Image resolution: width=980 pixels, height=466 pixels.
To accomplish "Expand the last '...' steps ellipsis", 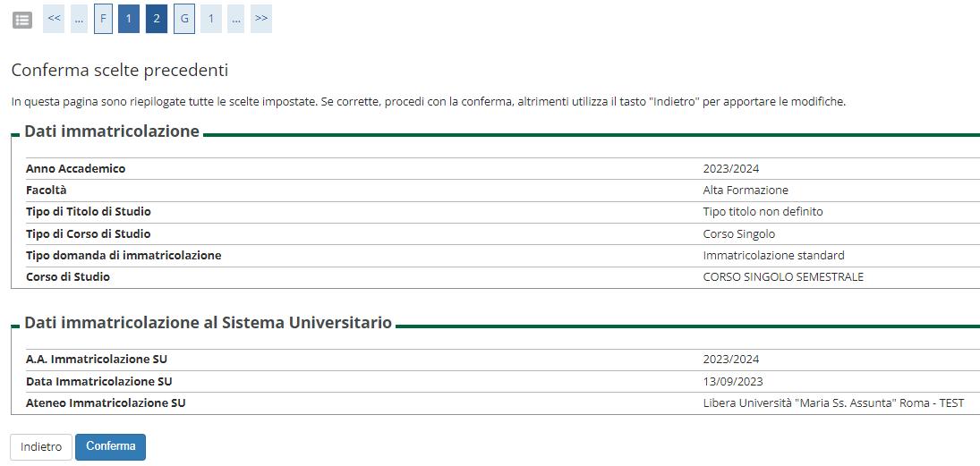I will [x=235, y=19].
